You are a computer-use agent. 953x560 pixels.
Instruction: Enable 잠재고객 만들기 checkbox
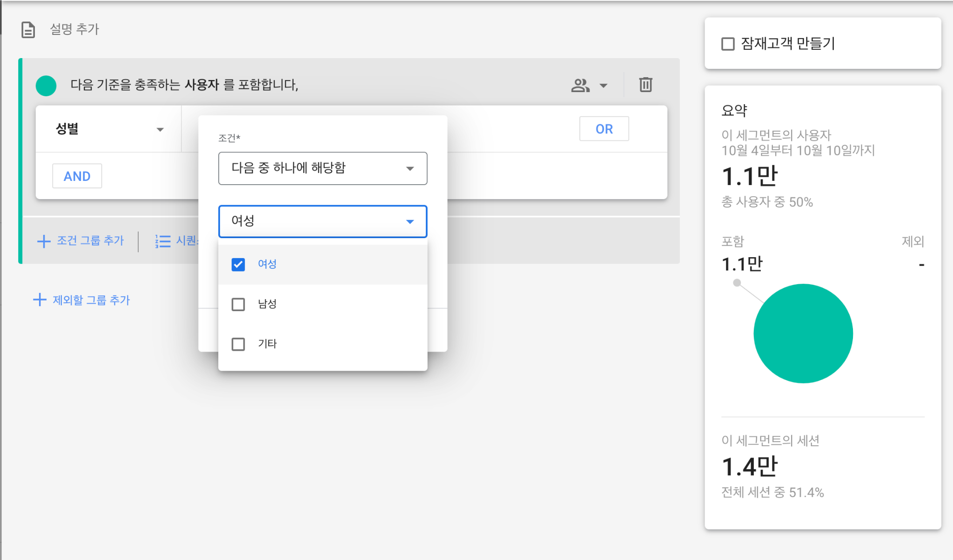point(728,44)
